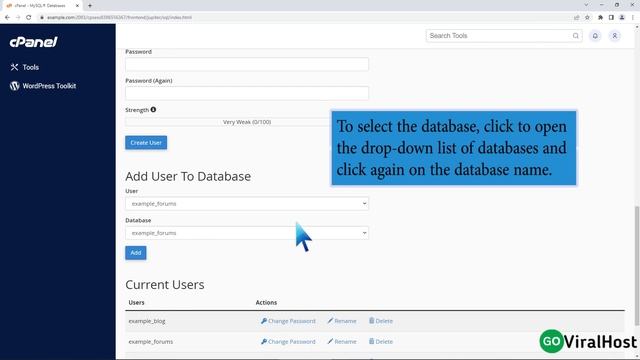This screenshot has height=360, width=640.
Task: Click the search magnifier icon
Action: tap(576, 36)
